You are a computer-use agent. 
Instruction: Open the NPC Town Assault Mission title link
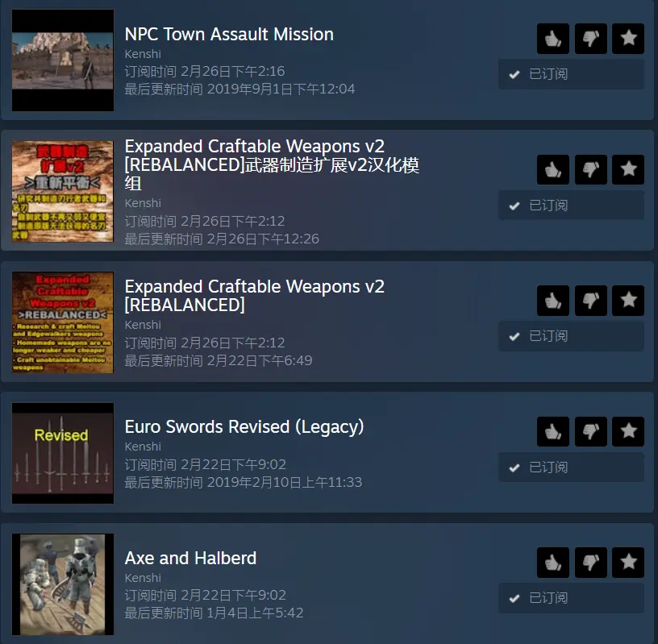tap(229, 35)
